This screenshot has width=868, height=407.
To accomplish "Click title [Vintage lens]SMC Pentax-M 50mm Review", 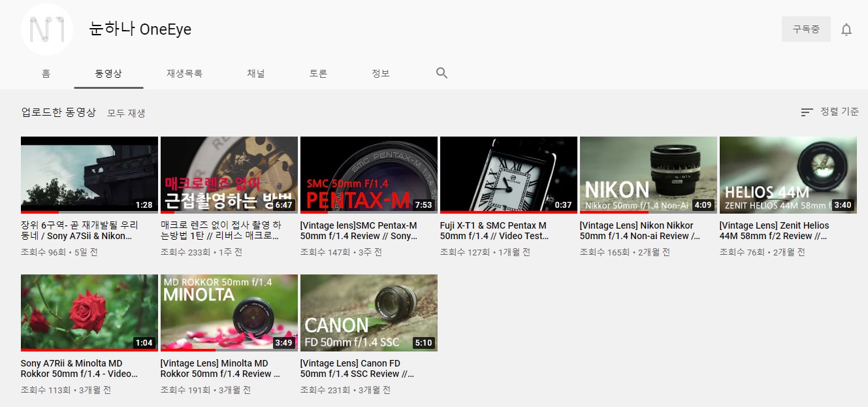I will 359,231.
